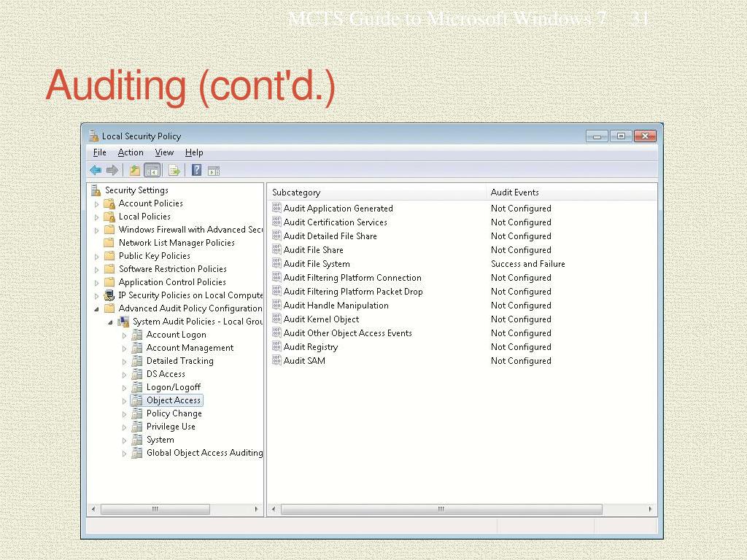The image size is (747, 560).
Task: Toggle the Show/Hide Console Tree icon
Action: [x=152, y=170]
